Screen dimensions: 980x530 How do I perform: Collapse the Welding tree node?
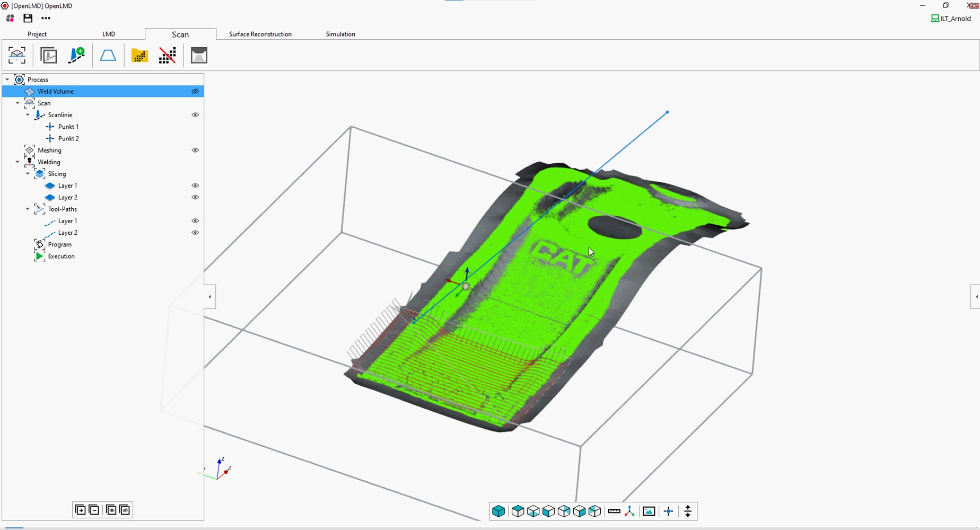click(x=17, y=162)
